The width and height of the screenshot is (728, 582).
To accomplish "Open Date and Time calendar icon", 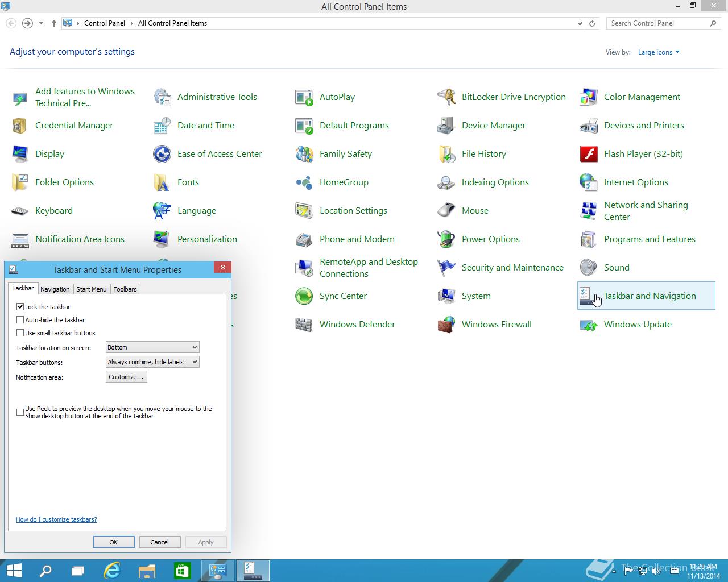I will [162, 126].
